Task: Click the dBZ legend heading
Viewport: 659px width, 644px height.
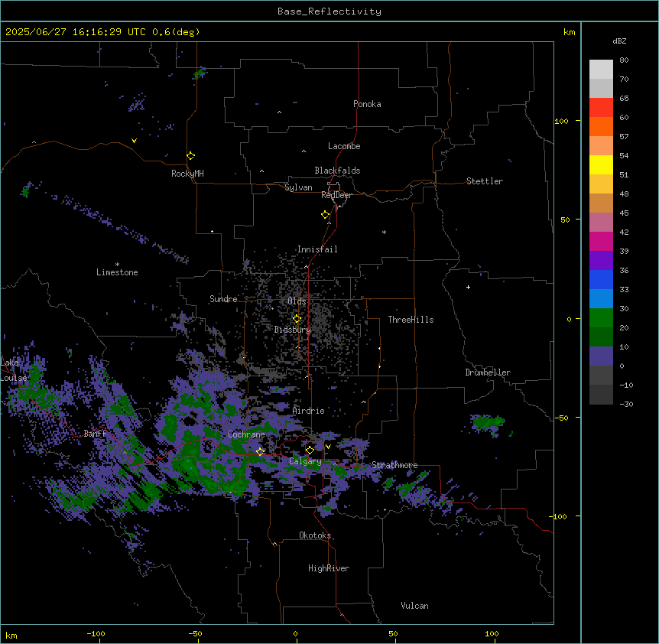Action: click(x=619, y=41)
